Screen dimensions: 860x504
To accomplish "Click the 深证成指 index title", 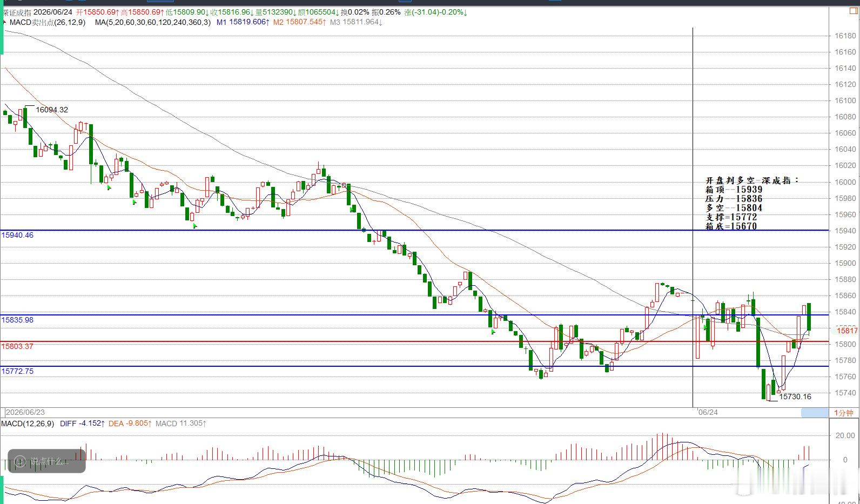I will point(17,12).
